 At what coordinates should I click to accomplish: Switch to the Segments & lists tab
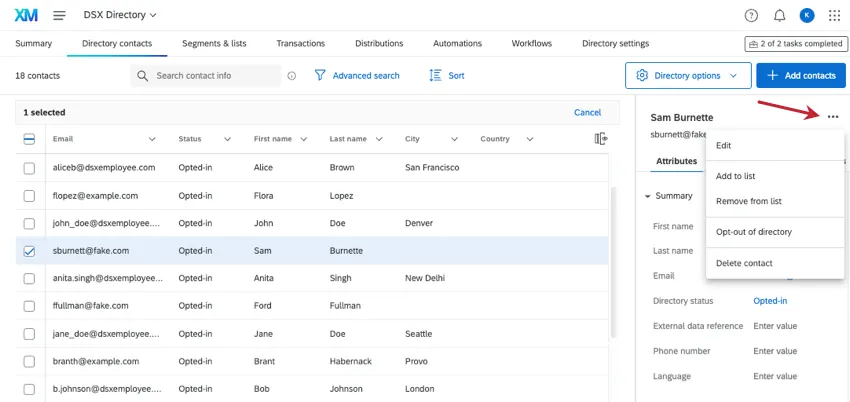[x=214, y=44]
